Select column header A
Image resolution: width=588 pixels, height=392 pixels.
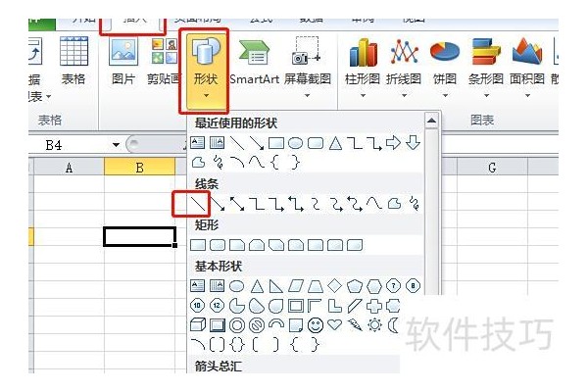point(69,168)
